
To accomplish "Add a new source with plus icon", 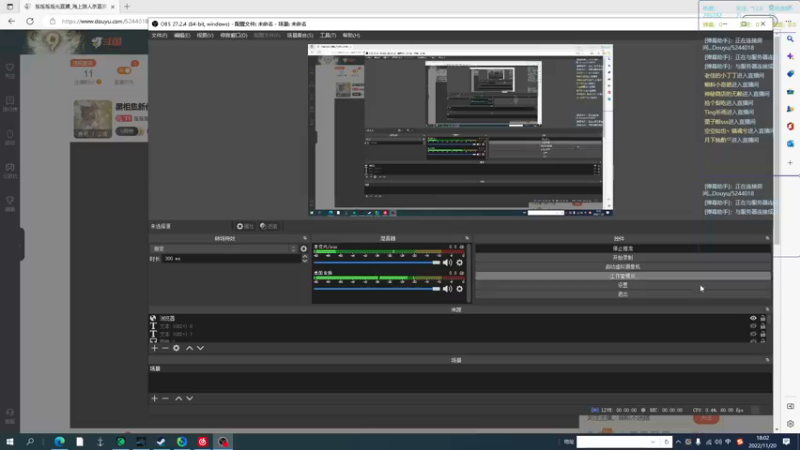I will point(155,348).
